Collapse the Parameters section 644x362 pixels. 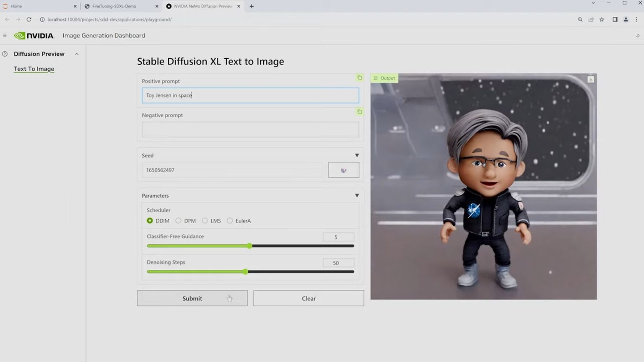click(357, 195)
